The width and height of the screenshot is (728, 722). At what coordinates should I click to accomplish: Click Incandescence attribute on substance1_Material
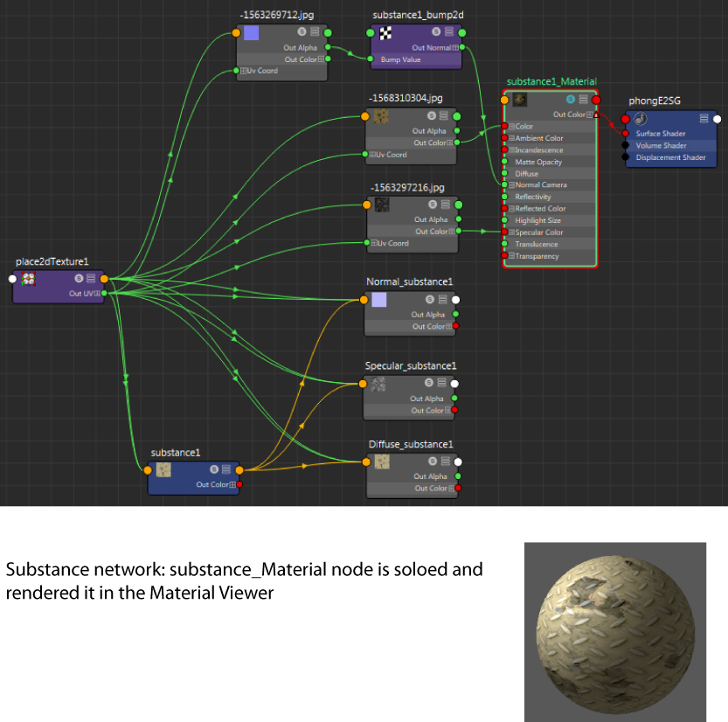pyautogui.click(x=539, y=150)
